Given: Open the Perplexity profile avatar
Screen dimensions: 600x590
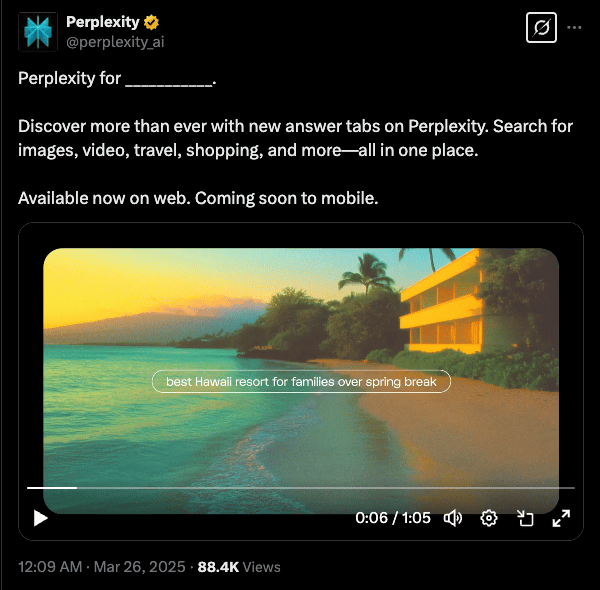Looking at the screenshot, I should coord(38,32).
